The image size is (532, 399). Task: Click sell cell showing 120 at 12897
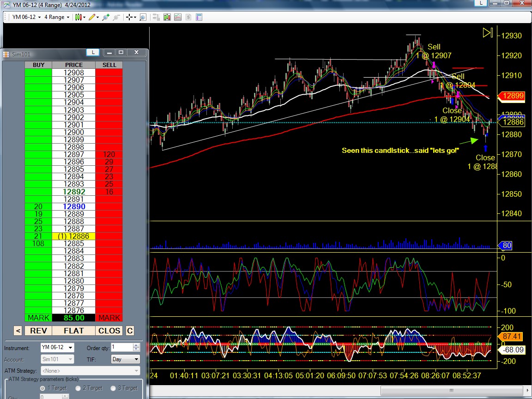(109, 154)
